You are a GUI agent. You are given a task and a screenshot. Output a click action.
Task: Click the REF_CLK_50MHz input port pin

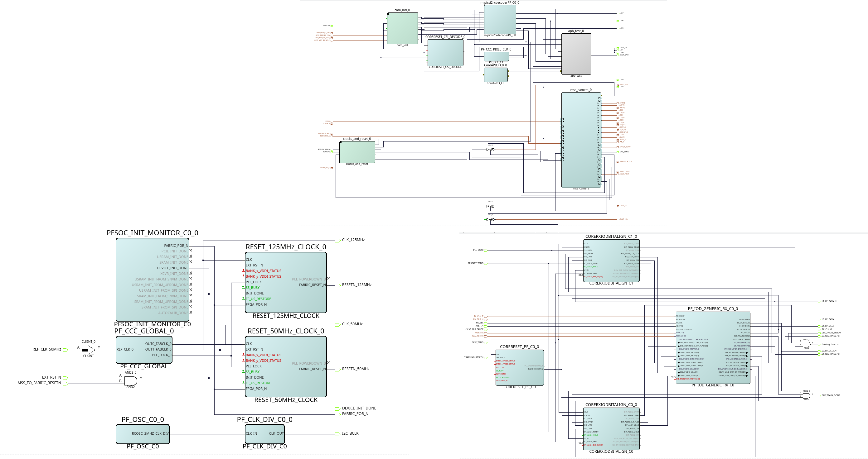65,350
